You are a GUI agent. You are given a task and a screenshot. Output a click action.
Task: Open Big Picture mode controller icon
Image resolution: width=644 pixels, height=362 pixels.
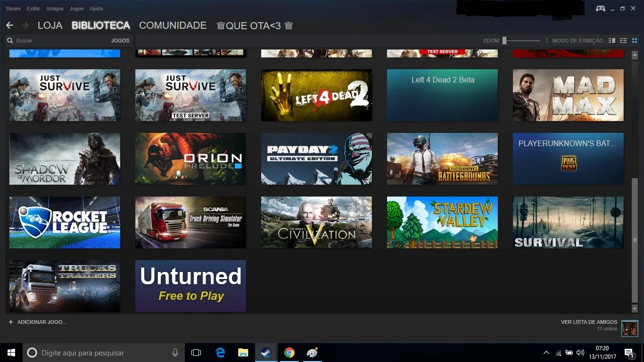(x=600, y=8)
